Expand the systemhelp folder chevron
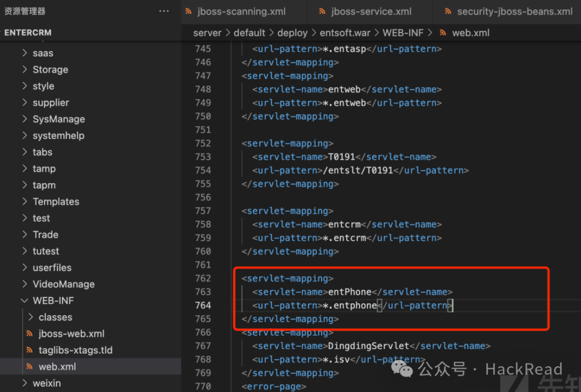Screen dimensions: 581x392 (24, 135)
